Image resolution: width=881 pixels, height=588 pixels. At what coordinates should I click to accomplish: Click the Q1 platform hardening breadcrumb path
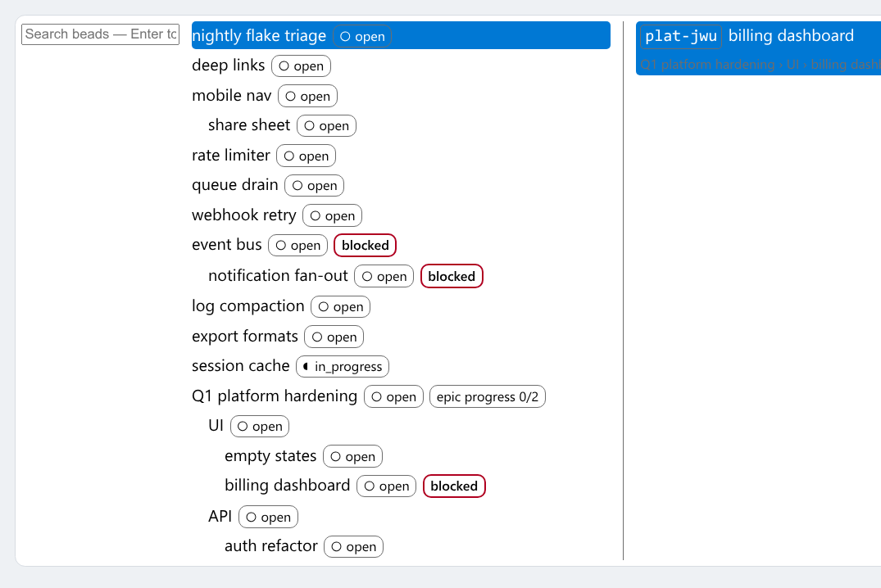(x=761, y=65)
